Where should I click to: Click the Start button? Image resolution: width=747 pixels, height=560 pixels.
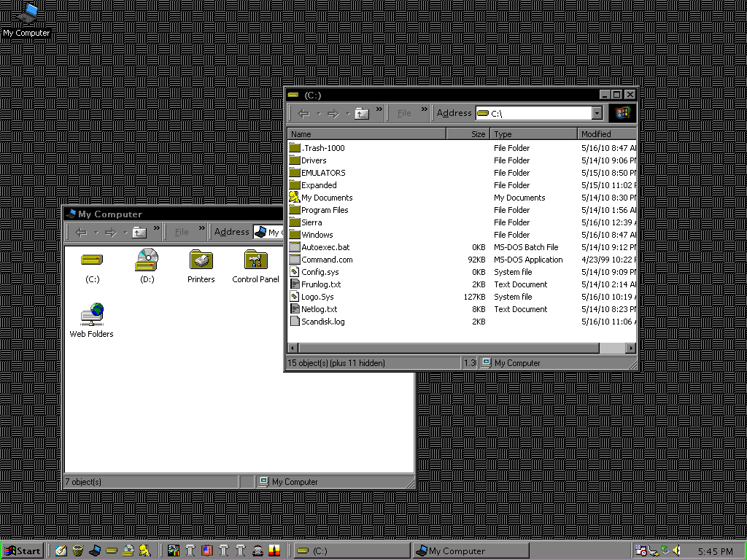[23, 551]
